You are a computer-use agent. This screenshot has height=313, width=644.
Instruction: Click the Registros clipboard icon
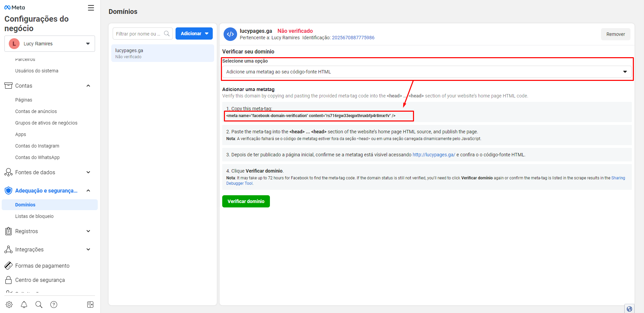(x=8, y=231)
